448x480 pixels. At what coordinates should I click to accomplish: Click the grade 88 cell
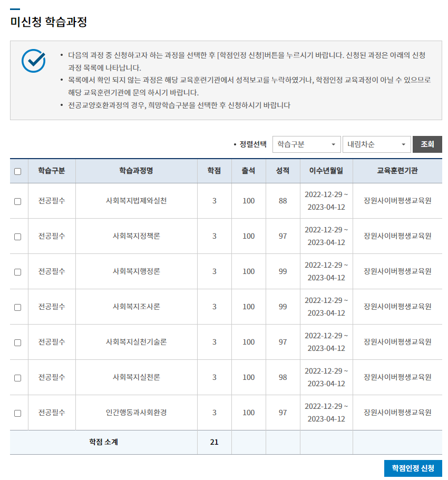pos(283,201)
